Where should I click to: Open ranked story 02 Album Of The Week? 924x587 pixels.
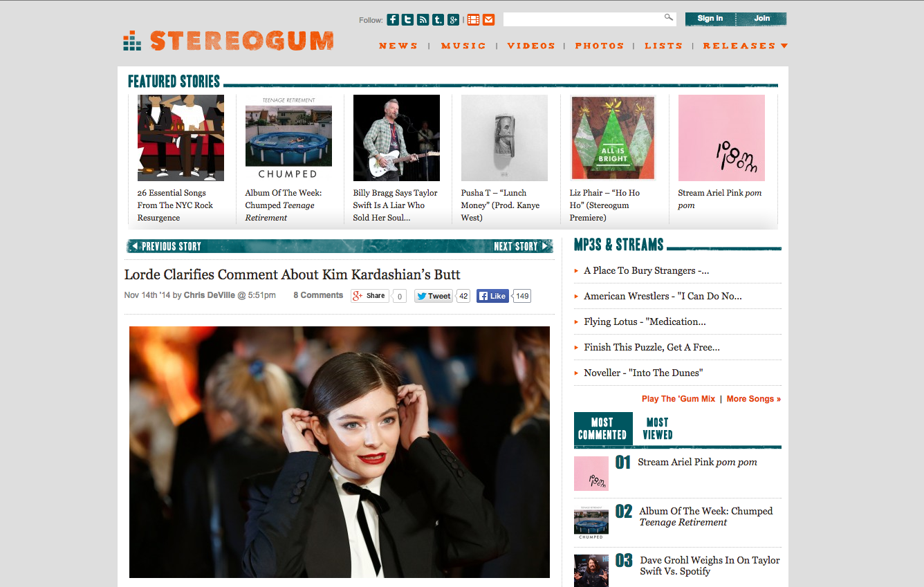click(706, 516)
